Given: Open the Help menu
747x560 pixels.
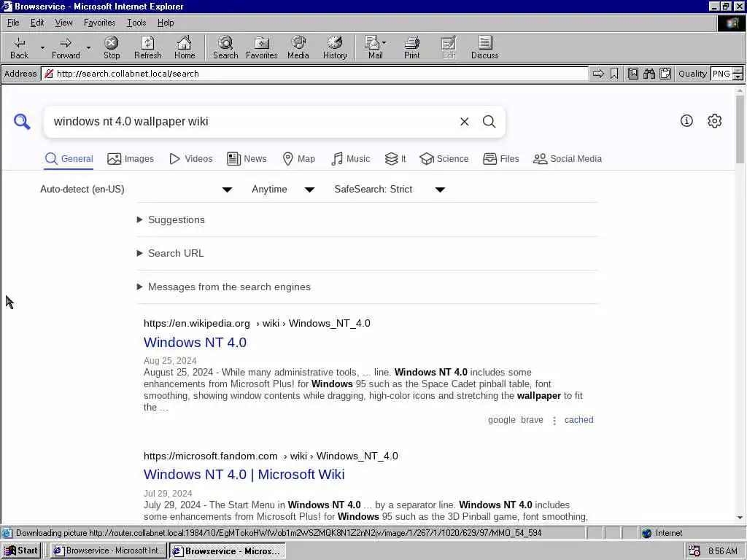Looking at the screenshot, I should coord(166,23).
